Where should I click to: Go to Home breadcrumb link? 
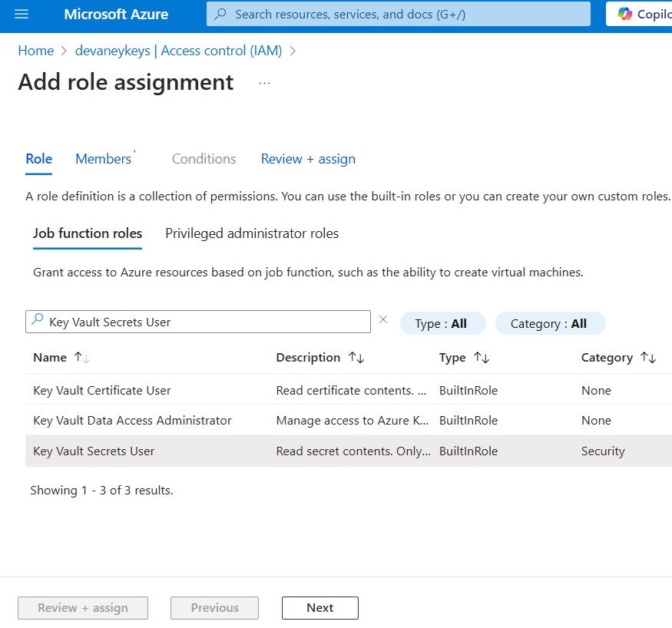pyautogui.click(x=36, y=51)
